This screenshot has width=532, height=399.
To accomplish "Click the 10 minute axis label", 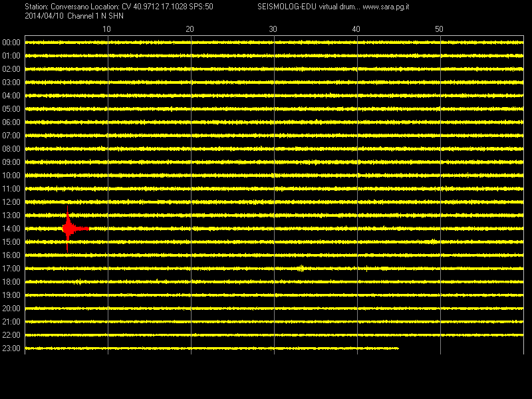I will [x=106, y=29].
